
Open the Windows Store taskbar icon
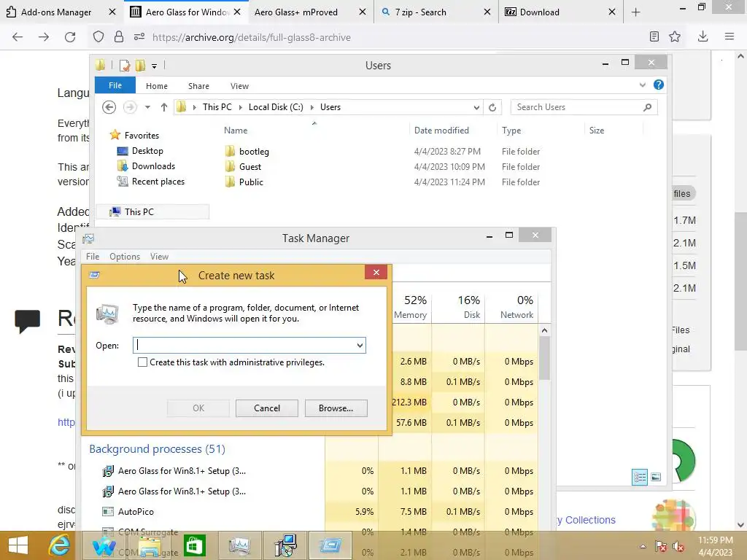pyautogui.click(x=194, y=545)
